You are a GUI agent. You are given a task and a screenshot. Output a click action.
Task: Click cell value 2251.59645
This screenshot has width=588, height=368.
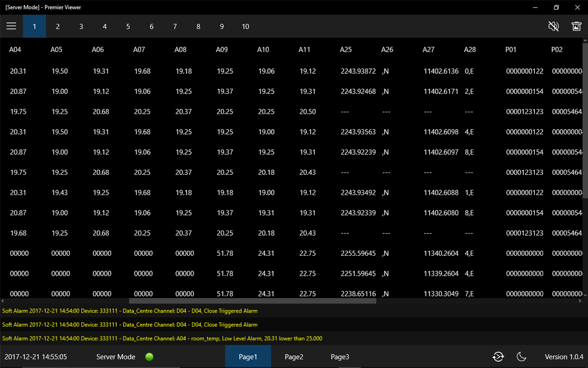click(x=358, y=274)
